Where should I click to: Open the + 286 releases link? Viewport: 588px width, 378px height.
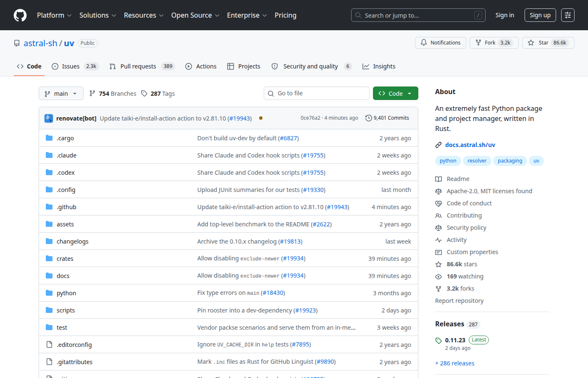pos(455,363)
